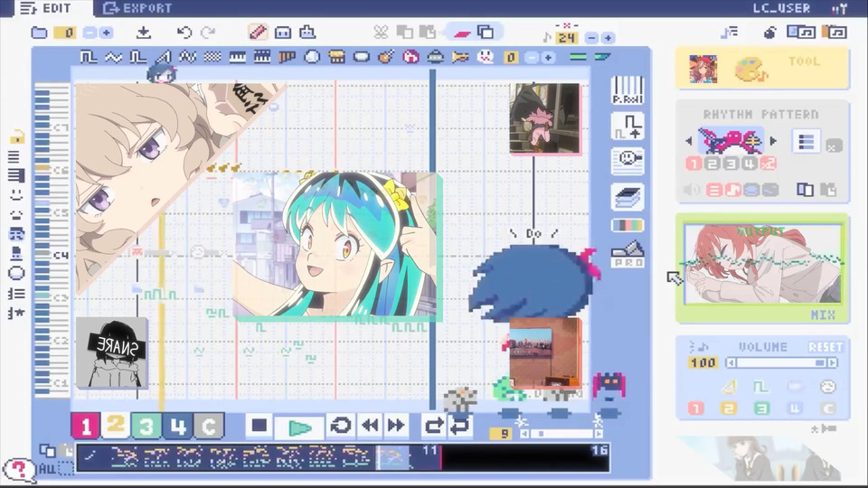This screenshot has height=488, width=868.
Task: Choose the ghost face voice instrument
Action: pos(485,56)
